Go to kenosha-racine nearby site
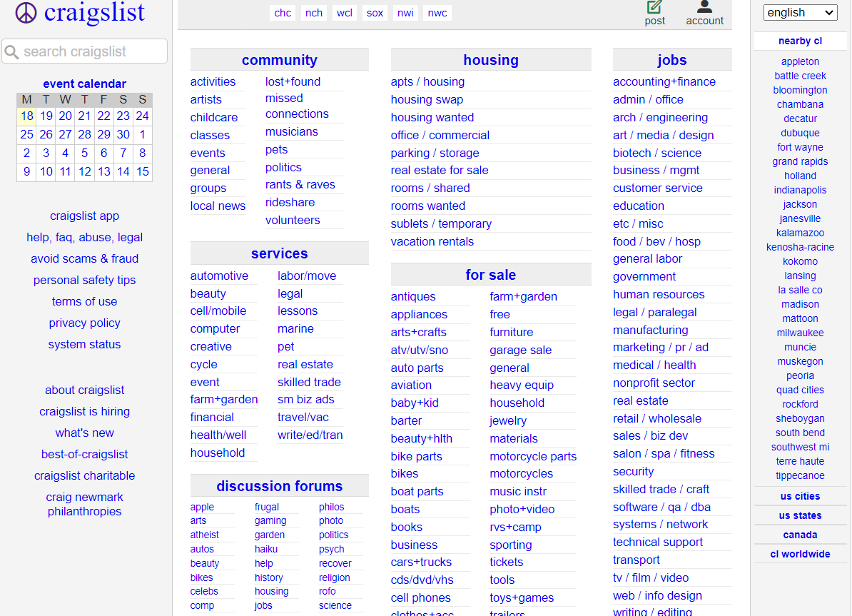Viewport: 852px width, 616px height. click(x=800, y=247)
